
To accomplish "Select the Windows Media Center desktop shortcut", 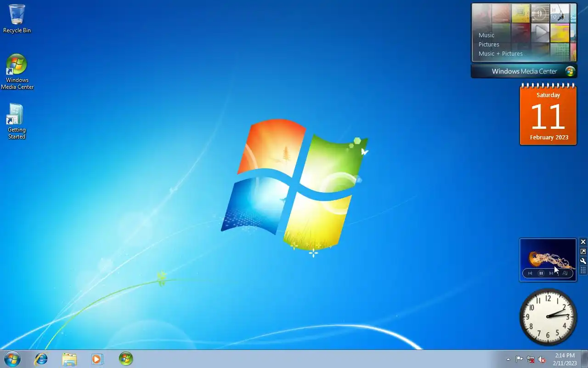I will pos(17,72).
